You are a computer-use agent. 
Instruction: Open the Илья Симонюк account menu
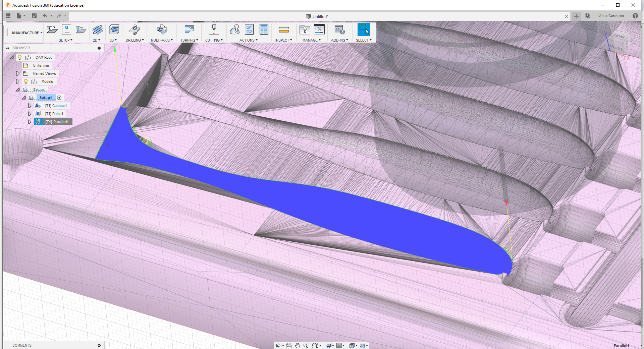coord(611,16)
